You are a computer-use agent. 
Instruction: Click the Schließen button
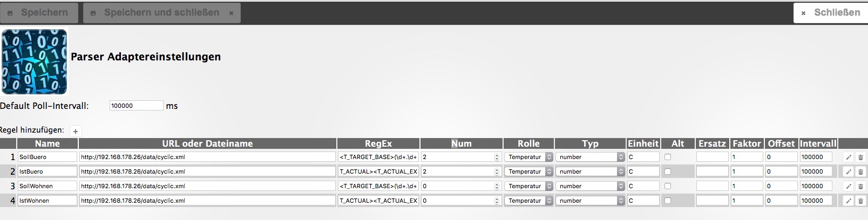830,12
